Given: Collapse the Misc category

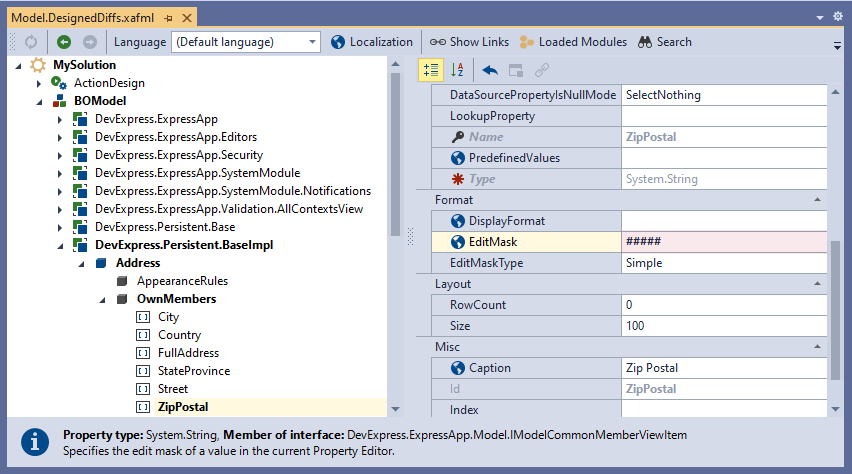Looking at the screenshot, I should point(817,346).
